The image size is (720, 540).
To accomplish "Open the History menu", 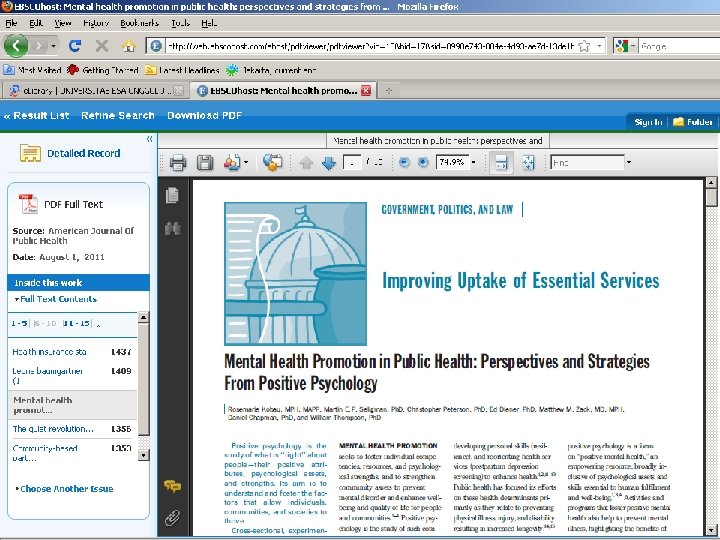I will point(96,23).
